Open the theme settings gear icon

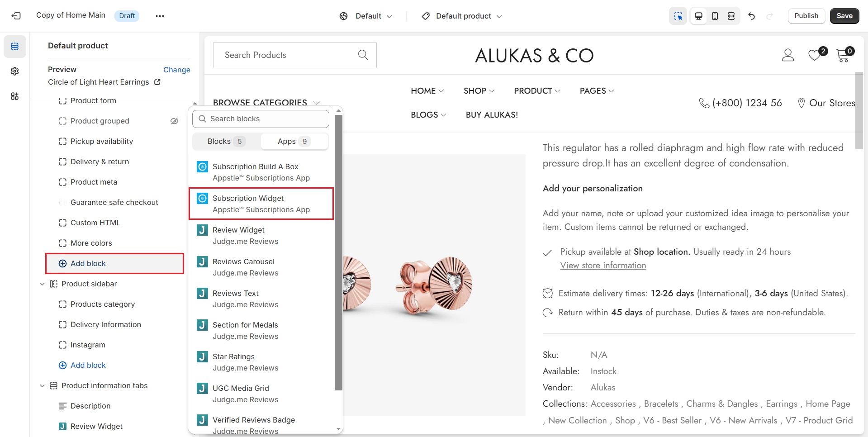tap(15, 71)
